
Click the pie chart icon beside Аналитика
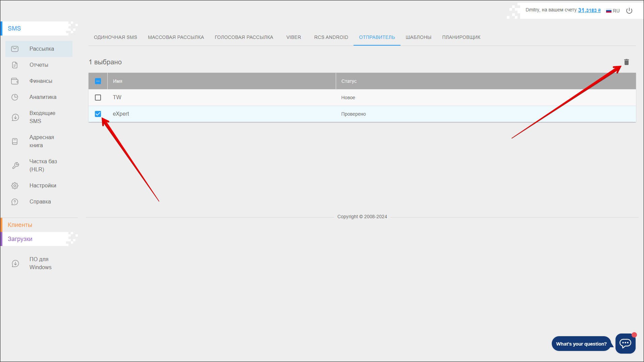(x=15, y=97)
